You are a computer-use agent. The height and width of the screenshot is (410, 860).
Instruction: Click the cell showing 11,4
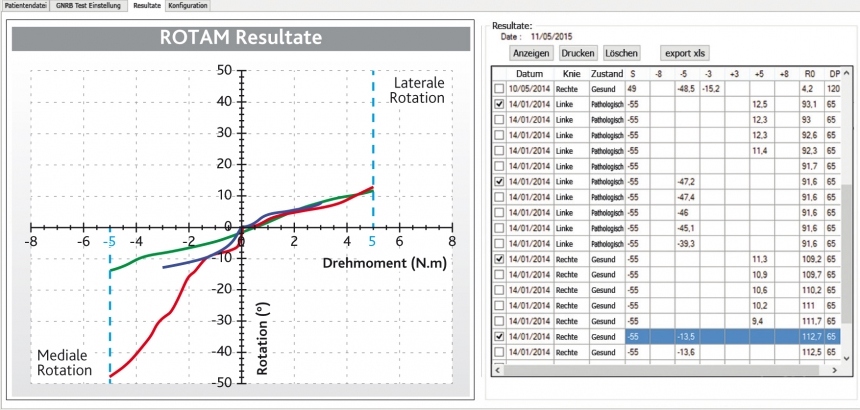pos(762,150)
